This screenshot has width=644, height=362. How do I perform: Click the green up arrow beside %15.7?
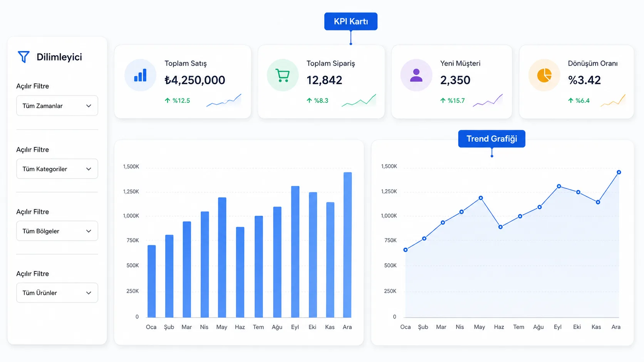443,100
